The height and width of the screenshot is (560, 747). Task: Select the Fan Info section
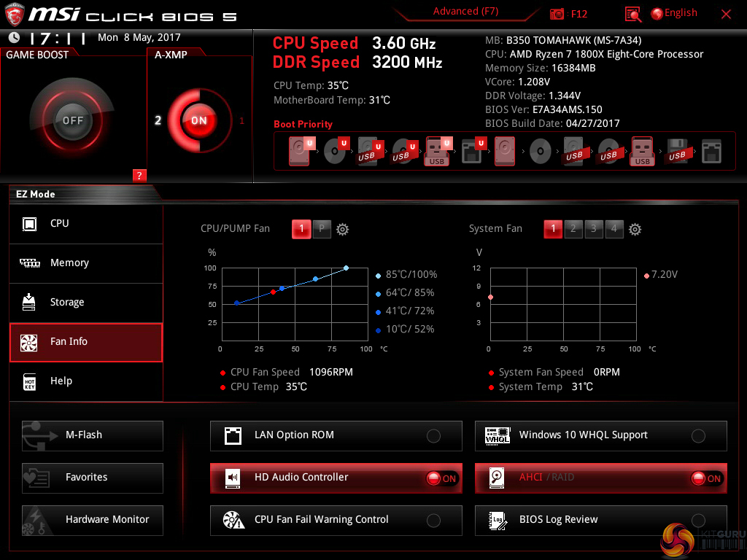[86, 342]
